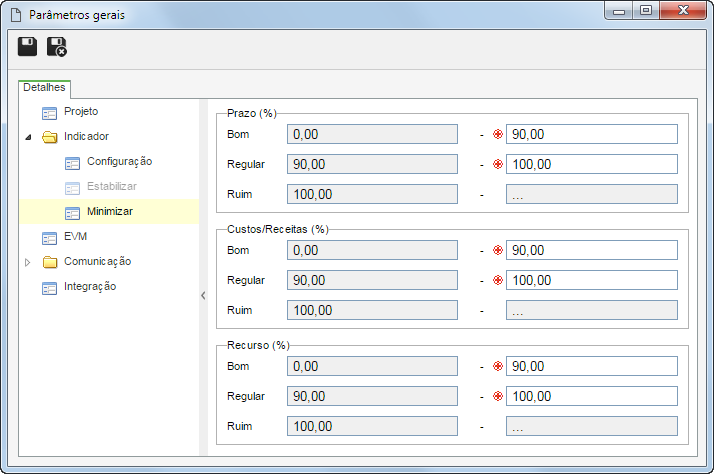Screen dimensions: 714x474
Task: Click required marker beside Prazo Regular limit
Action: pyautogui.click(x=498, y=164)
